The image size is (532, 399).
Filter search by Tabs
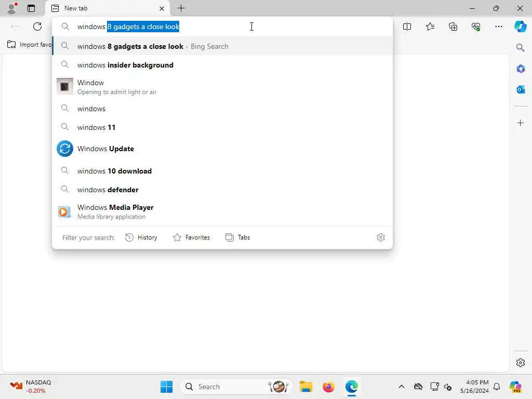[237, 237]
